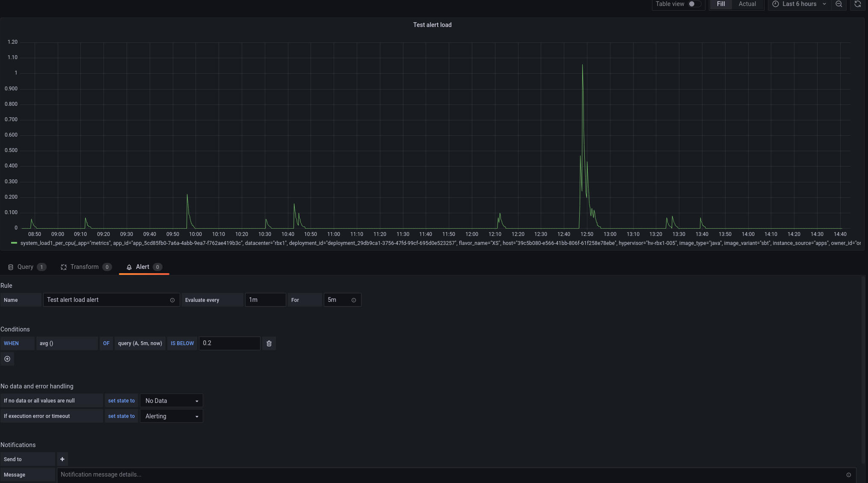Open the Last 6 hours time picker
The height and width of the screenshot is (483, 868).
[799, 4]
